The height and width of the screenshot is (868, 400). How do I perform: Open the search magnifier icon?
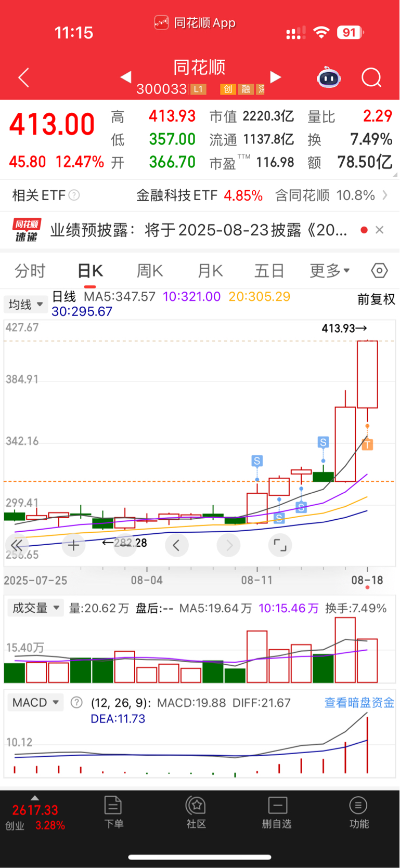point(371,78)
